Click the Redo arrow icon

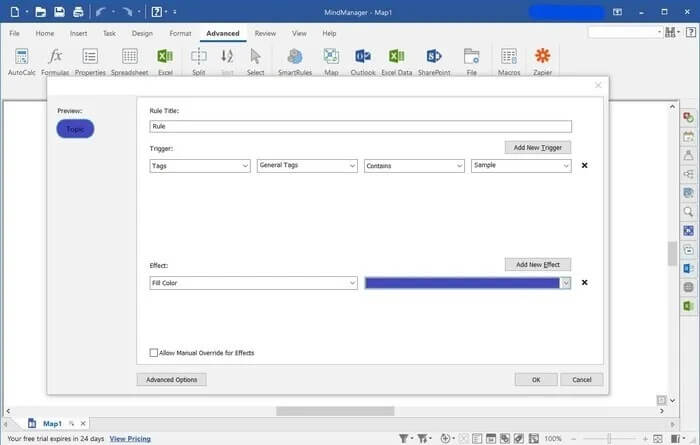pos(127,12)
